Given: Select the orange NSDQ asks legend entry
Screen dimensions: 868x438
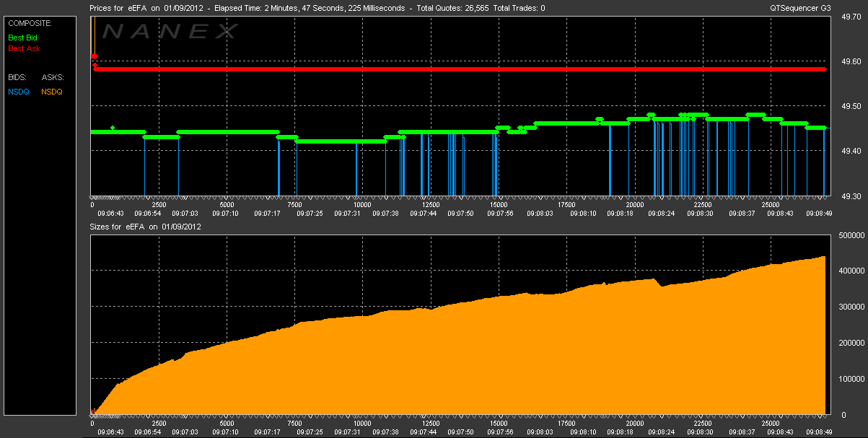Looking at the screenshot, I should coord(52,92).
